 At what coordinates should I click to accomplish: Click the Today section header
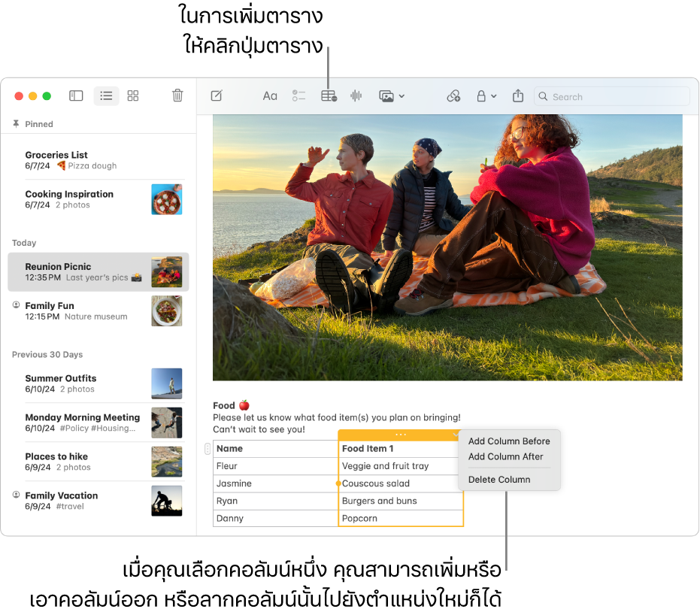coord(24,243)
